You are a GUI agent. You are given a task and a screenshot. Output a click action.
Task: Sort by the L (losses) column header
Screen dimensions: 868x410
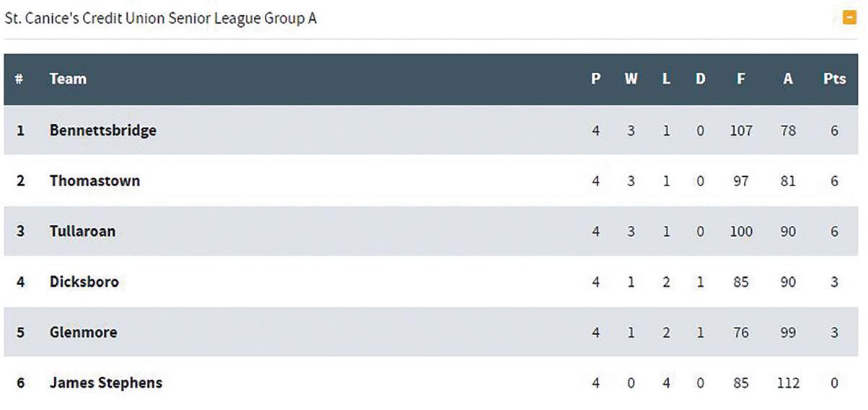pyautogui.click(x=666, y=79)
